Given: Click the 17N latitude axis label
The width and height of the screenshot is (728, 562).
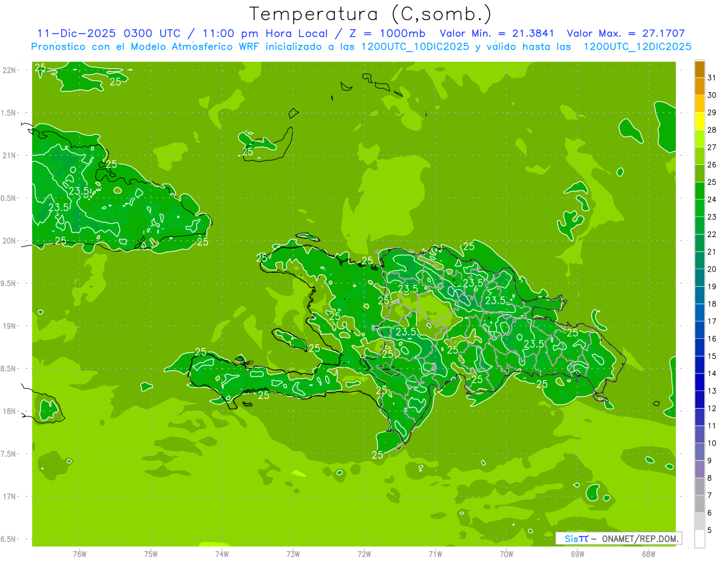Looking at the screenshot, I should point(10,497).
